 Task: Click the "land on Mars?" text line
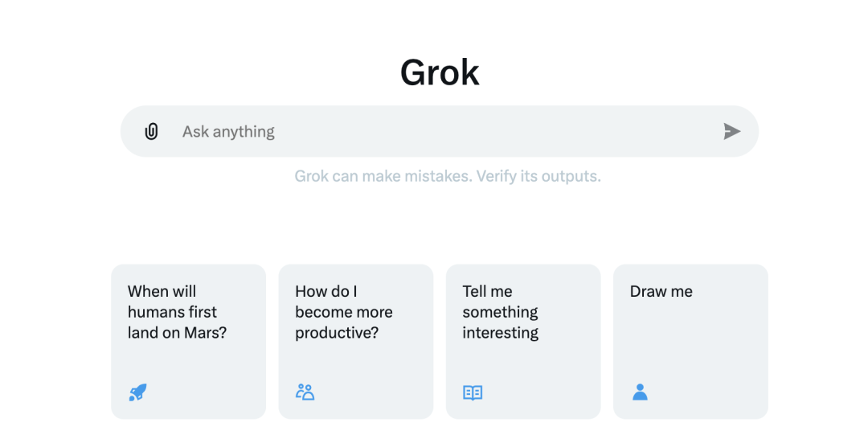pos(177,333)
